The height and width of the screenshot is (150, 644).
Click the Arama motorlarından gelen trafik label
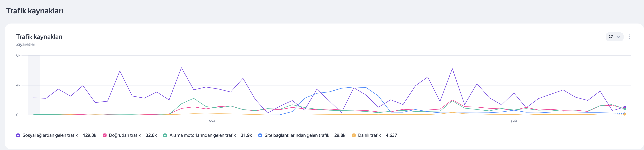pyautogui.click(x=203, y=135)
